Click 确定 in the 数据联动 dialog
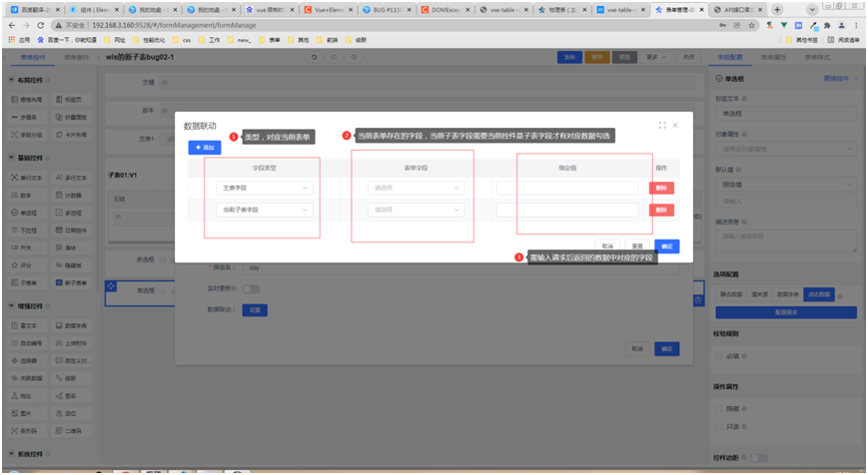This screenshot has height=475, width=868. click(667, 244)
